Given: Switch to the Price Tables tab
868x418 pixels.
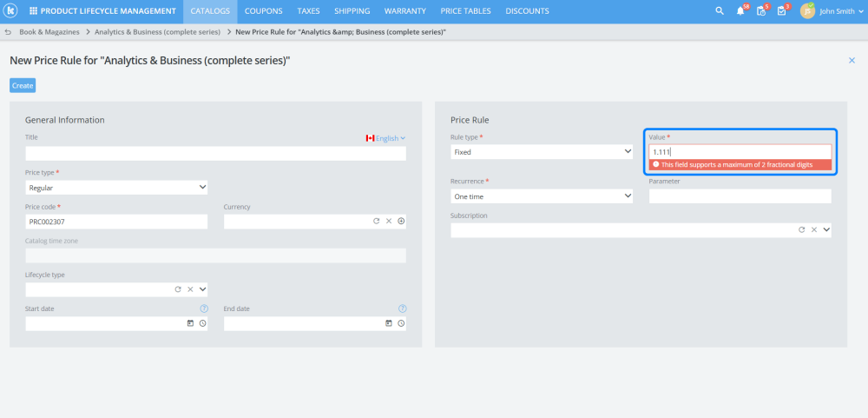Looking at the screenshot, I should click(x=465, y=11).
